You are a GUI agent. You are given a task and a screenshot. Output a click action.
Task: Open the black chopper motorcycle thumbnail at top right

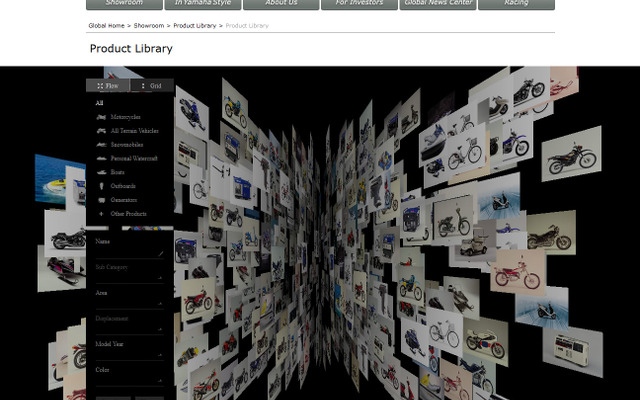530,88
